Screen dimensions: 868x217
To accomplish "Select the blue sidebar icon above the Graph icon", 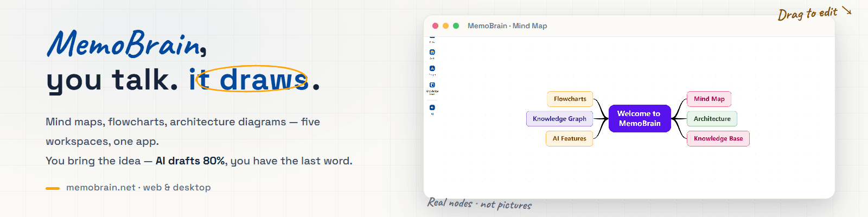I will coord(432,52).
